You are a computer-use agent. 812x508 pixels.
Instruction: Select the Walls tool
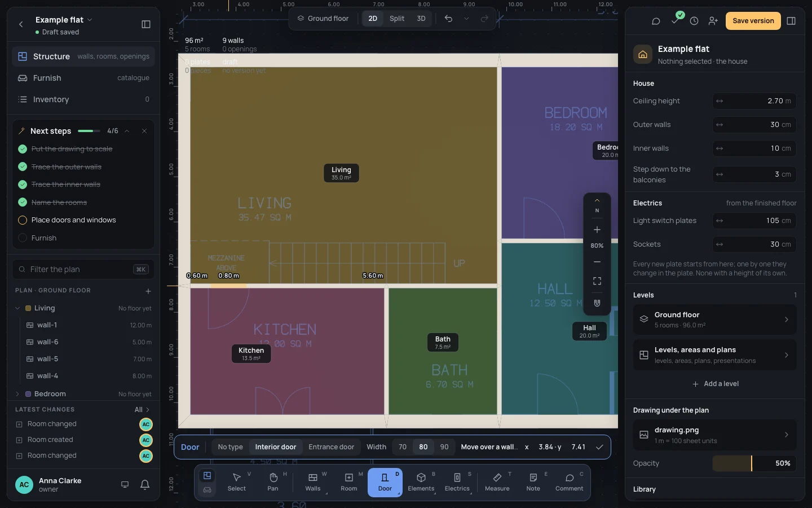click(312, 483)
